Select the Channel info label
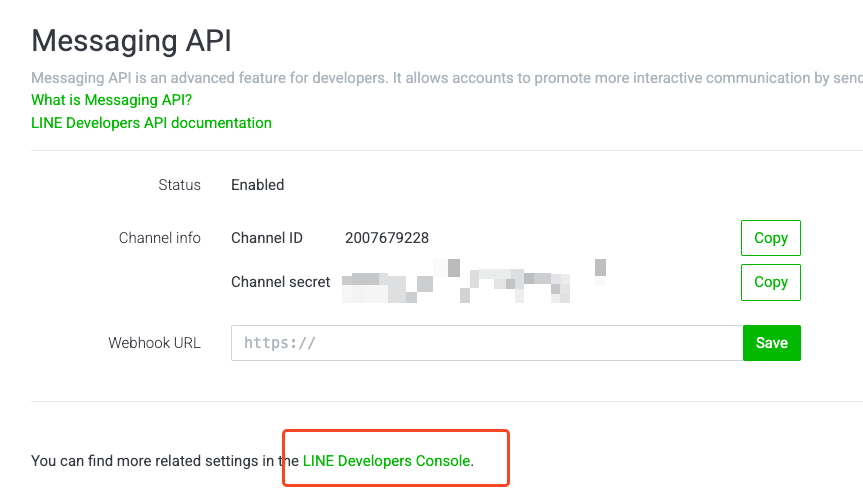 pos(160,238)
